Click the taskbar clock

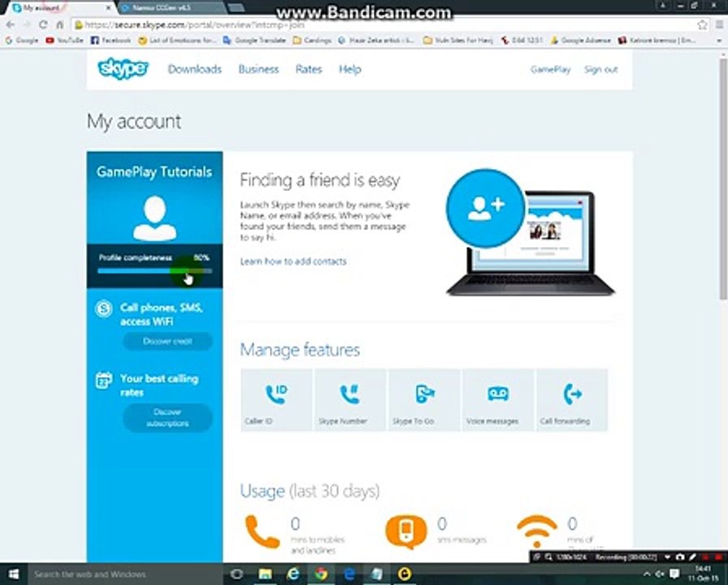tap(703, 574)
